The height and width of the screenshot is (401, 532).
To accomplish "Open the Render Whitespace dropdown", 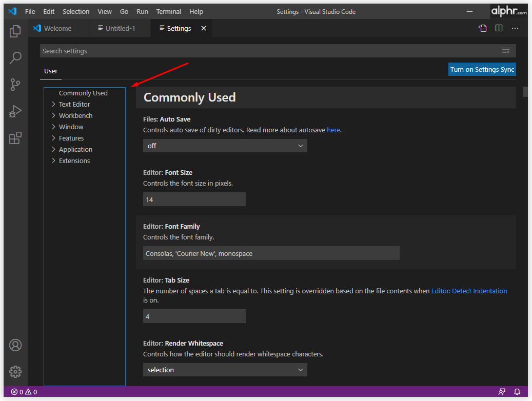I will pyautogui.click(x=225, y=370).
